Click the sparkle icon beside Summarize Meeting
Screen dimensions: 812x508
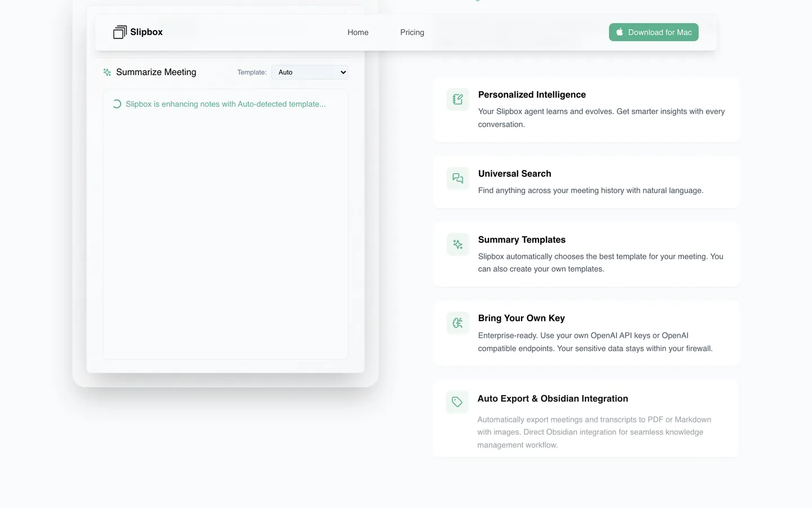click(x=107, y=72)
